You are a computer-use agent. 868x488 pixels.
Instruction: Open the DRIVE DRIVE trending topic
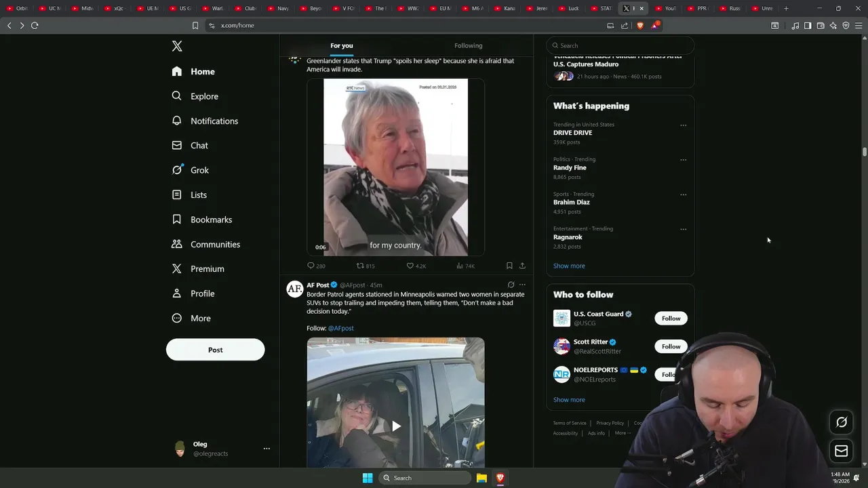point(572,133)
